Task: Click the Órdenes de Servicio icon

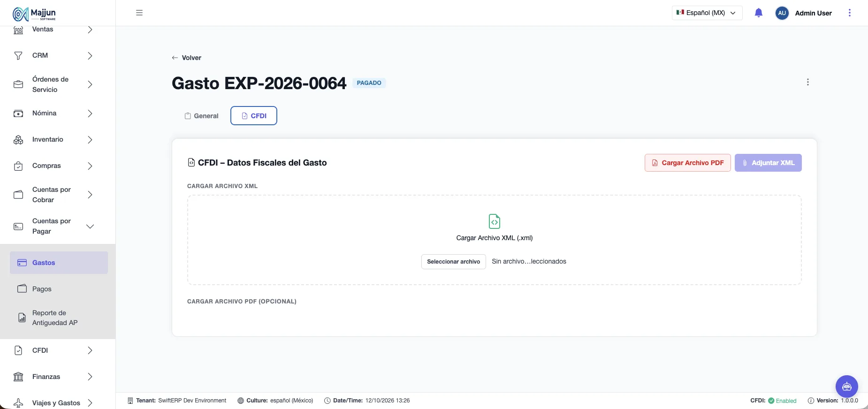Action: coord(18,84)
